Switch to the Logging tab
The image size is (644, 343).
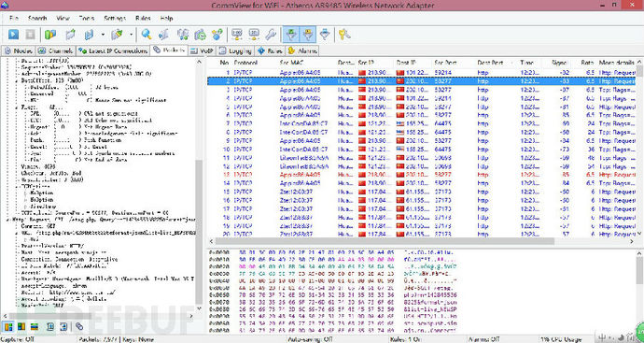coord(235,51)
